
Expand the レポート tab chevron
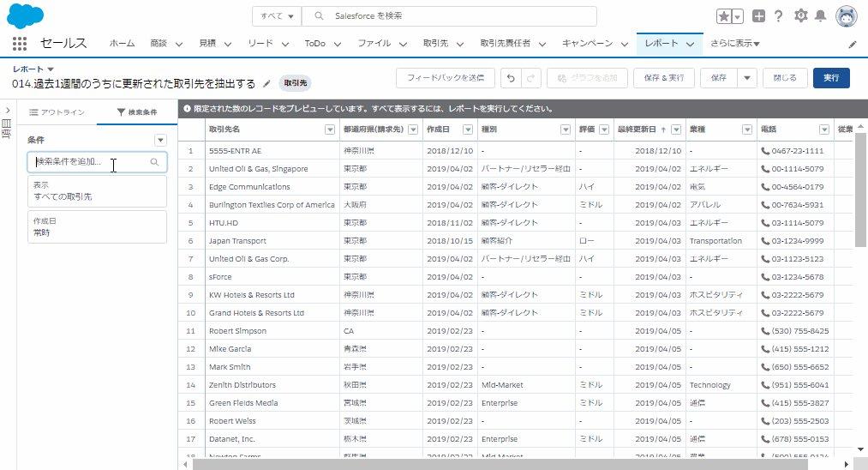tap(691, 44)
